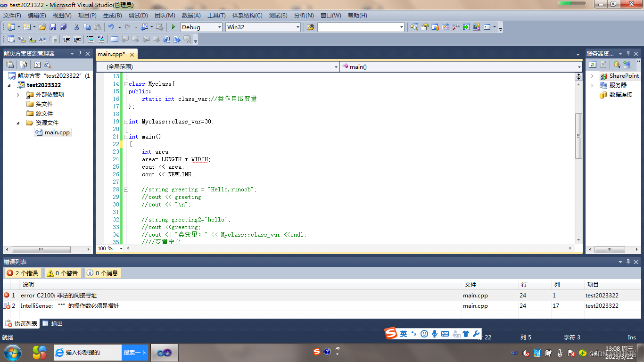Screen dimensions: 644x362
Task: Switch to the 错误列表 bottom tab
Action: tap(22, 324)
